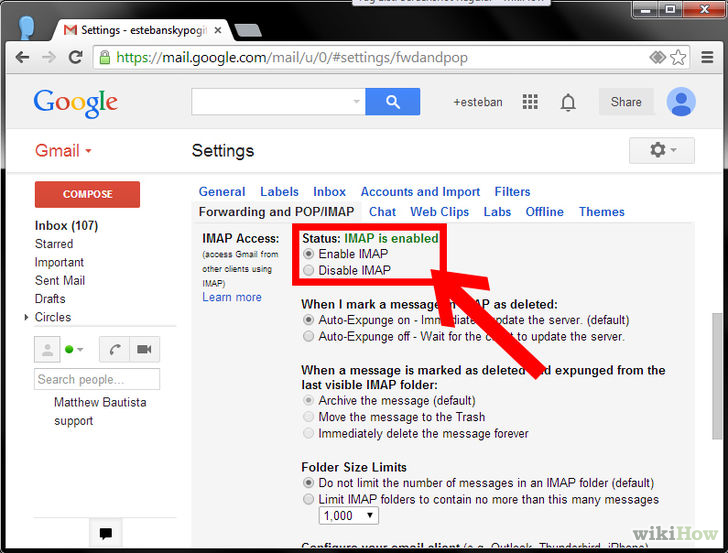Viewport: 728px width, 553px height.
Task: Click the Share button
Action: pyautogui.click(x=626, y=102)
